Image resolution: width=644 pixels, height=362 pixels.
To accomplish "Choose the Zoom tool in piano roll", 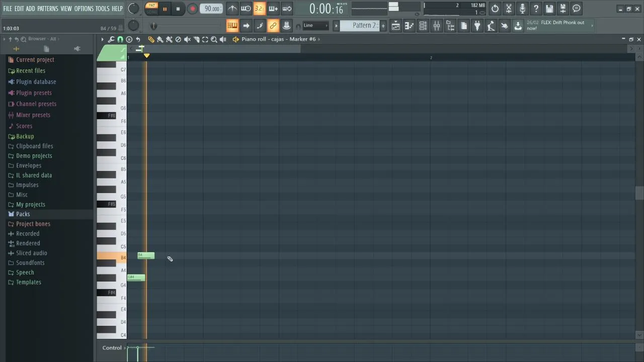I will click(214, 39).
